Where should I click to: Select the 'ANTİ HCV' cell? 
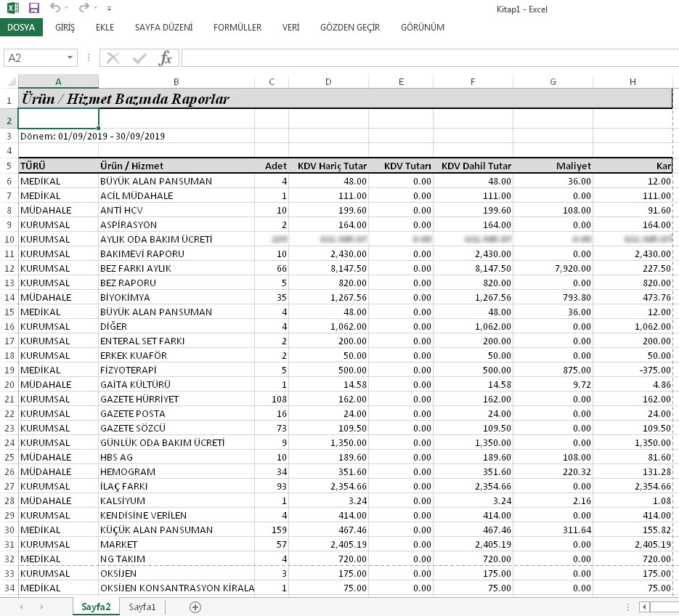[176, 210]
